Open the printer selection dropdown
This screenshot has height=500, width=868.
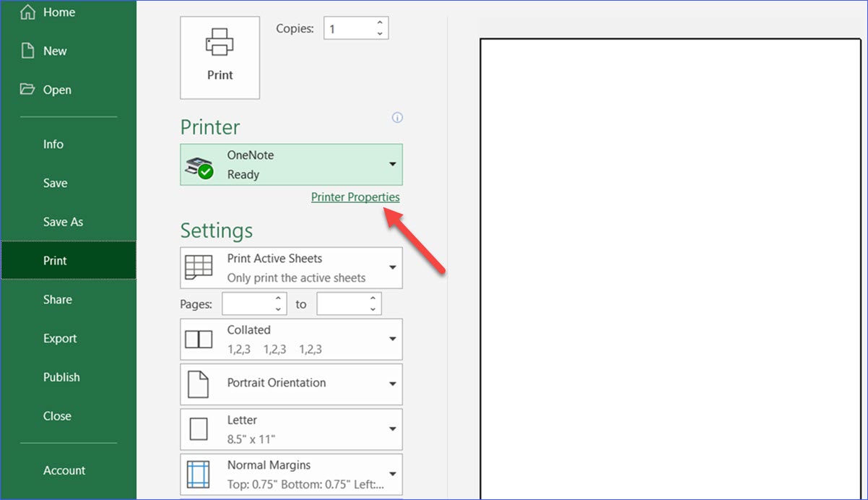pos(393,164)
